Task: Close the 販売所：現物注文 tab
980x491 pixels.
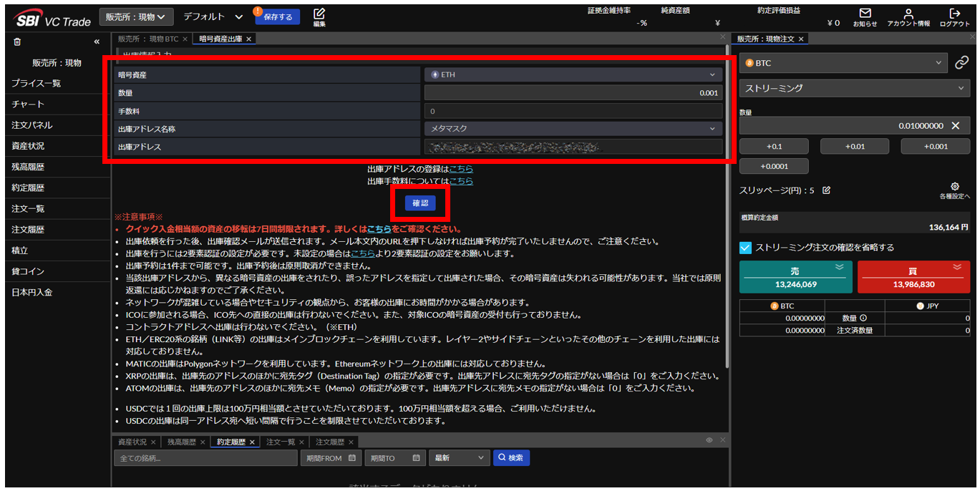Action: [x=801, y=39]
